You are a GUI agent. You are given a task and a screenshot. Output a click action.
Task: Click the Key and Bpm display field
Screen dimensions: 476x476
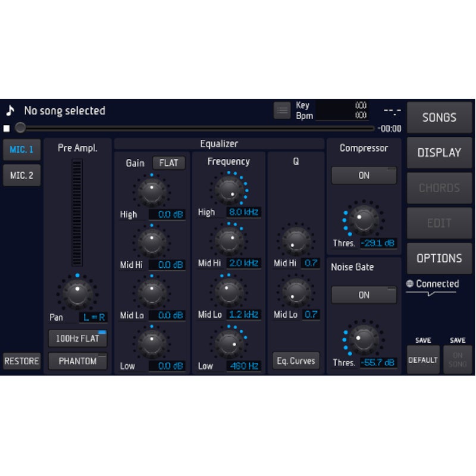(342, 111)
